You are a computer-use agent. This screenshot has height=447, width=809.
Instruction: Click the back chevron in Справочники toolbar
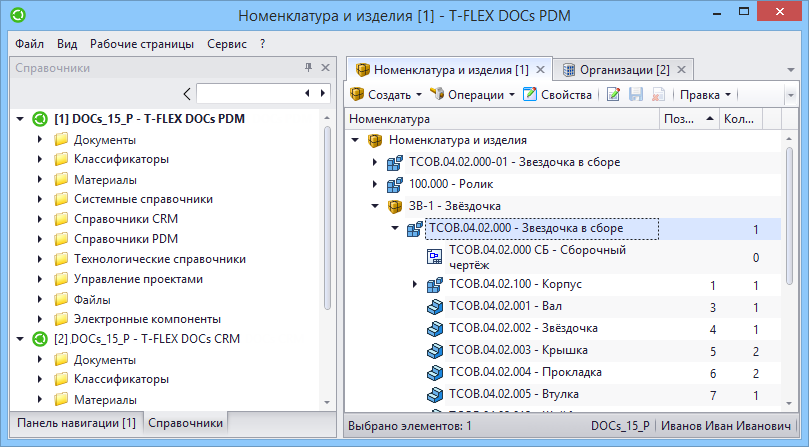(187, 94)
